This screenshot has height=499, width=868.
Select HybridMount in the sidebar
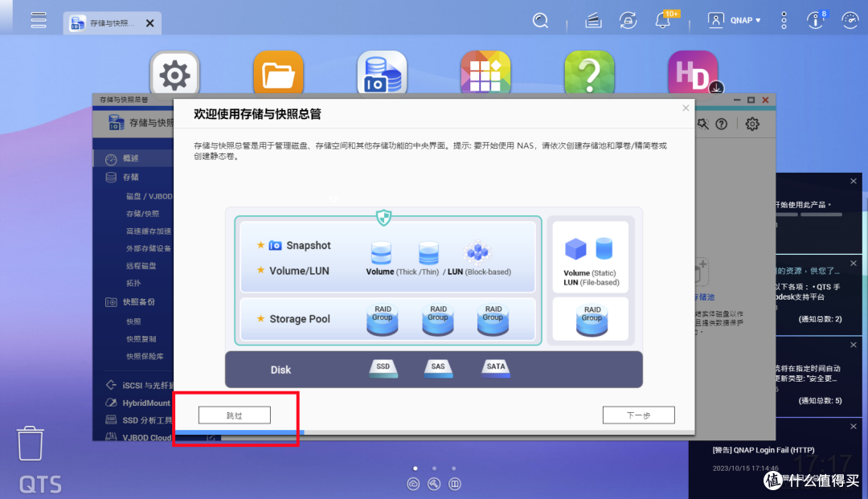click(x=138, y=403)
